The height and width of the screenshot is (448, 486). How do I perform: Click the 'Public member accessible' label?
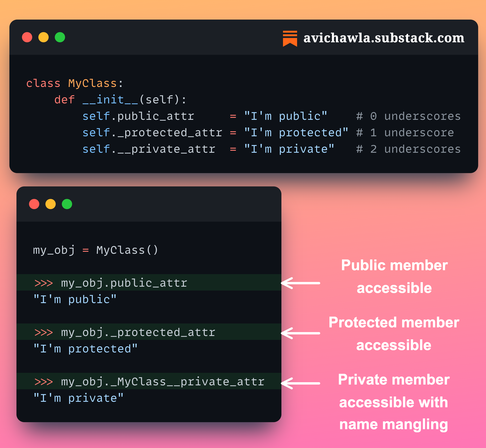(x=394, y=276)
